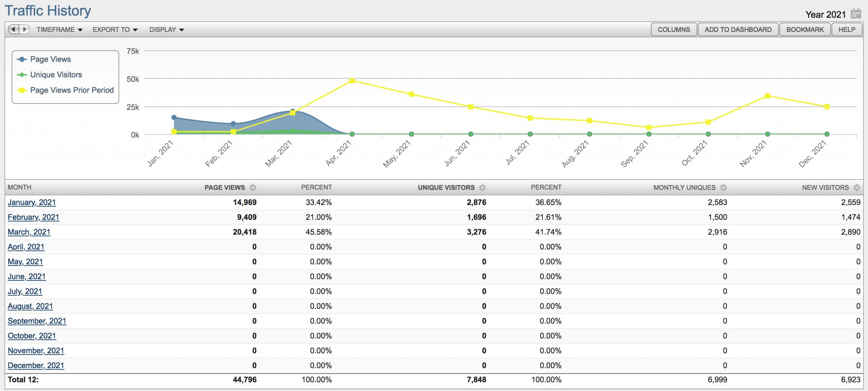
Task: Open the EXPORT TO dropdown menu
Action: [115, 30]
